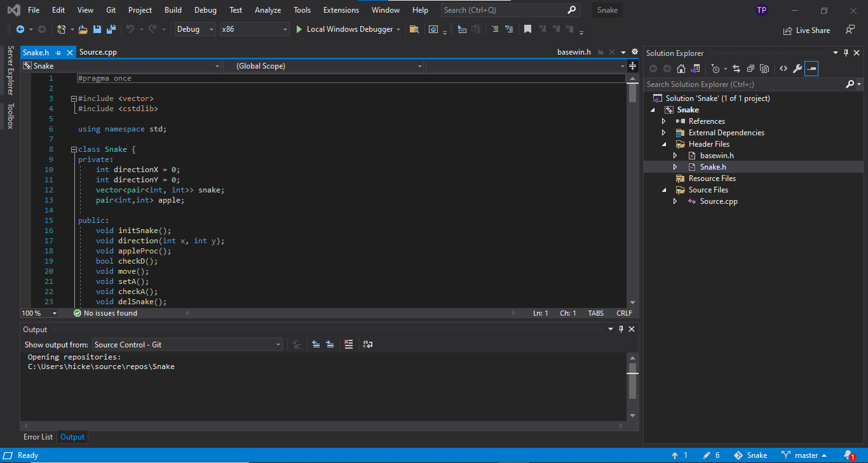Switch to the Source.cpp editor tab
Image resolution: width=868 pixels, height=463 pixels.
(x=98, y=52)
